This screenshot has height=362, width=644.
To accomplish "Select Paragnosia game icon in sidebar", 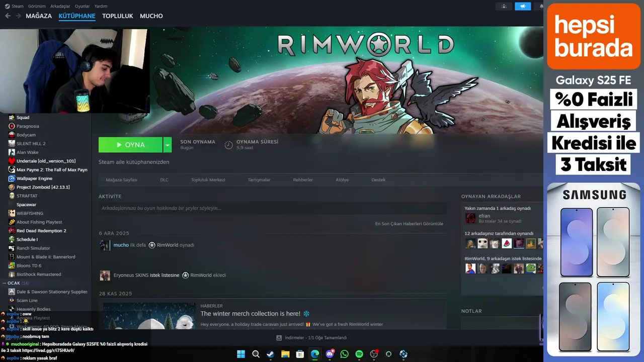I will click(x=12, y=126).
